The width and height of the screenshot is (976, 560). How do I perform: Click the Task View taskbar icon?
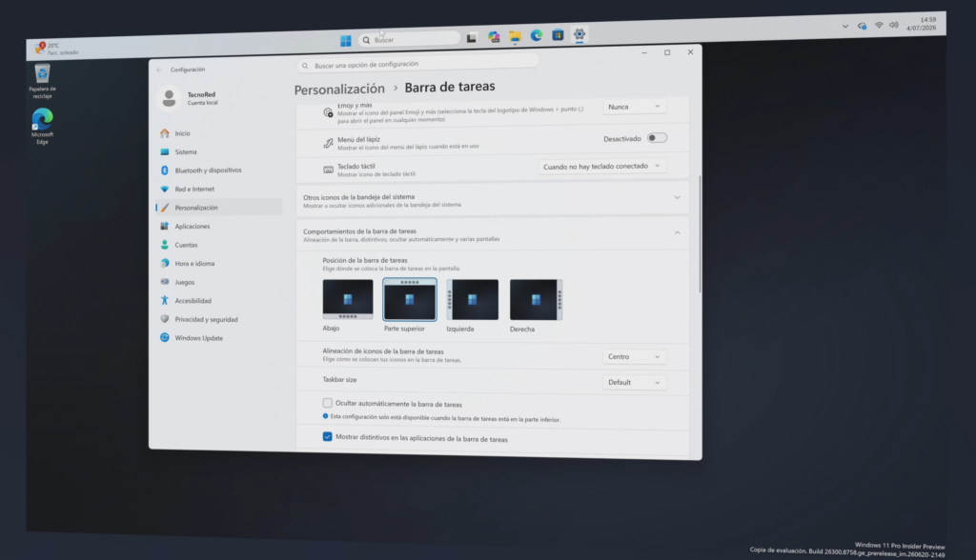[x=471, y=38]
